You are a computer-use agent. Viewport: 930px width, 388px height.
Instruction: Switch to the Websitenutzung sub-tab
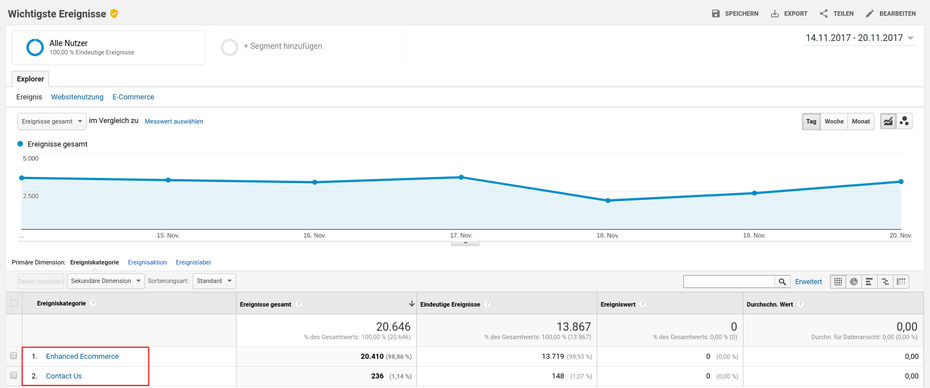[x=77, y=97]
